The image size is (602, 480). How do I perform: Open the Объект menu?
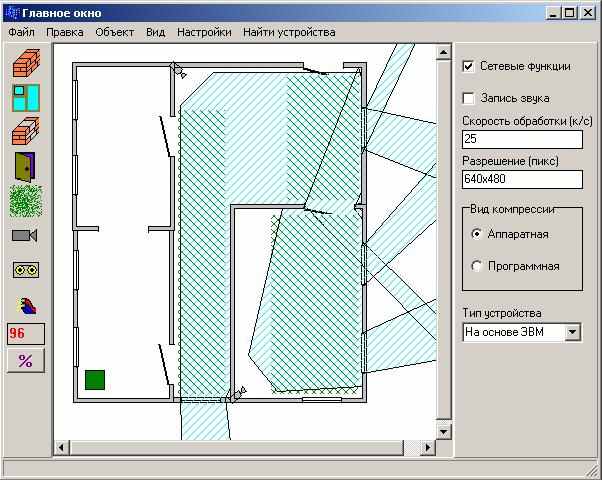[114, 32]
